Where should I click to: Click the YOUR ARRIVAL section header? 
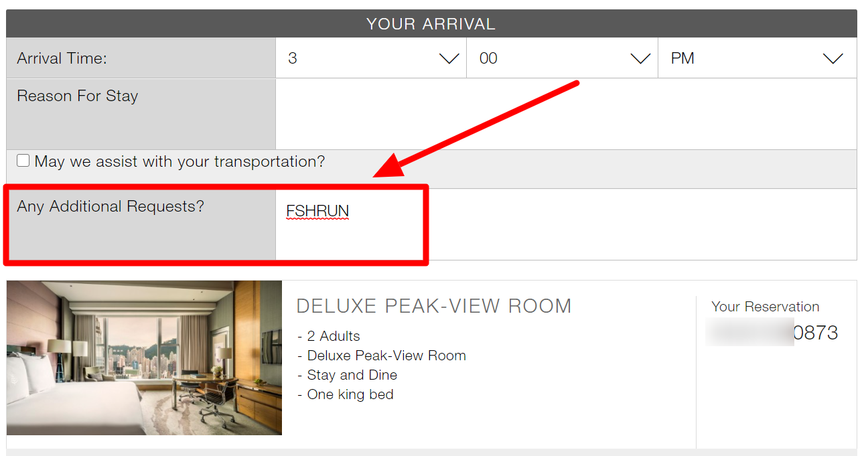coord(431,24)
